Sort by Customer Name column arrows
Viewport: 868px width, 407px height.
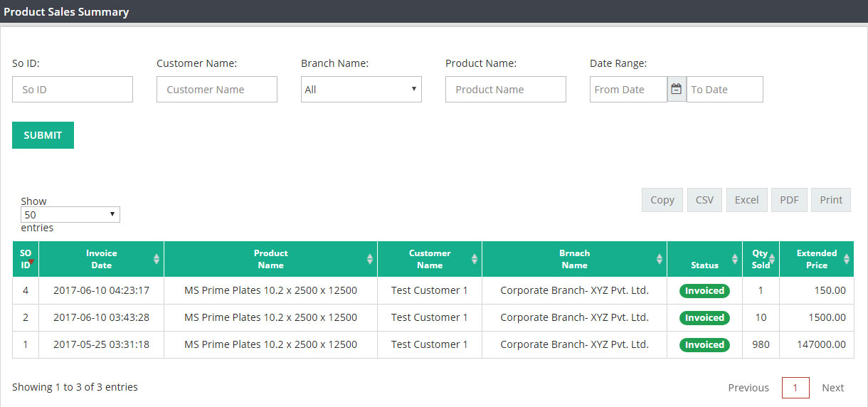[x=475, y=259]
